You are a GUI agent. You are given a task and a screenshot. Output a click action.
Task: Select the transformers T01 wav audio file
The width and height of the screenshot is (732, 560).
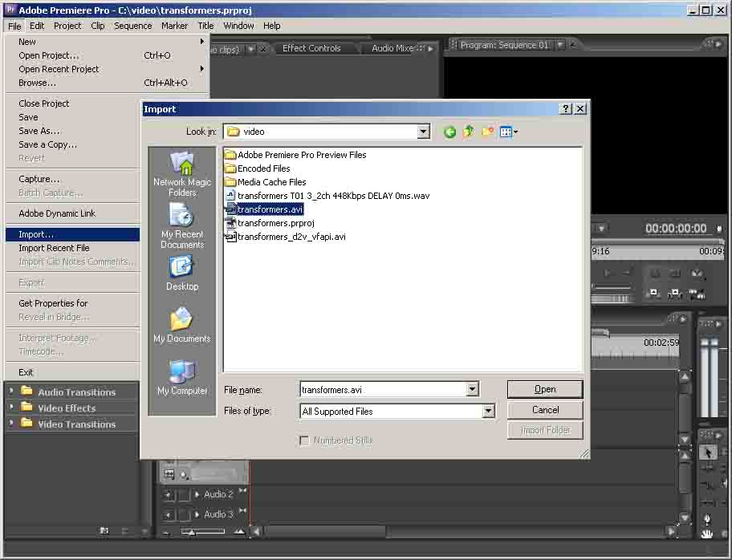pyautogui.click(x=327, y=196)
